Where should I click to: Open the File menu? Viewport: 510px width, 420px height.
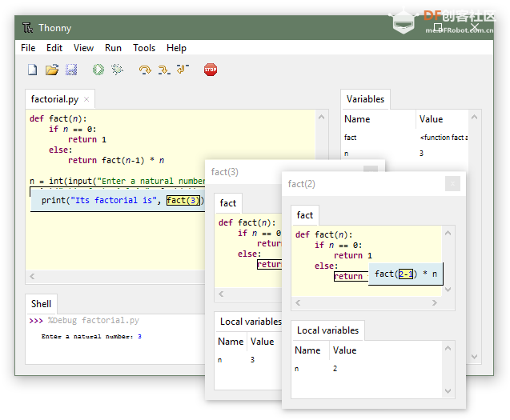(x=28, y=48)
